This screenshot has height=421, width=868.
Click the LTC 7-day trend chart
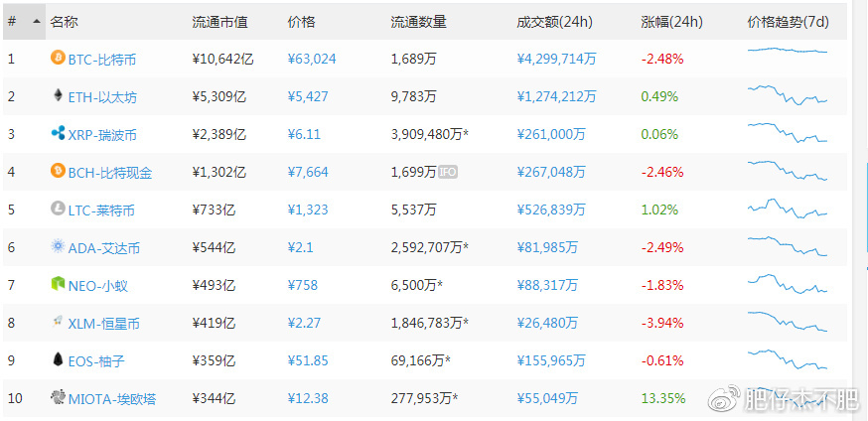coord(788,208)
